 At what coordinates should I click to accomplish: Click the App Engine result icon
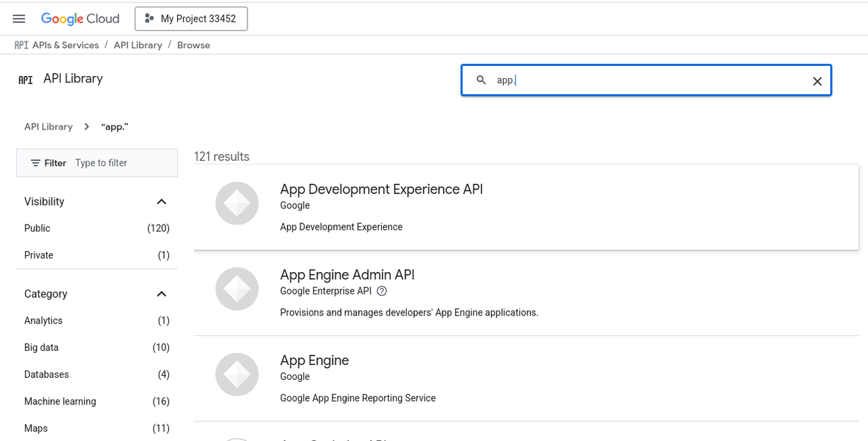(x=237, y=375)
